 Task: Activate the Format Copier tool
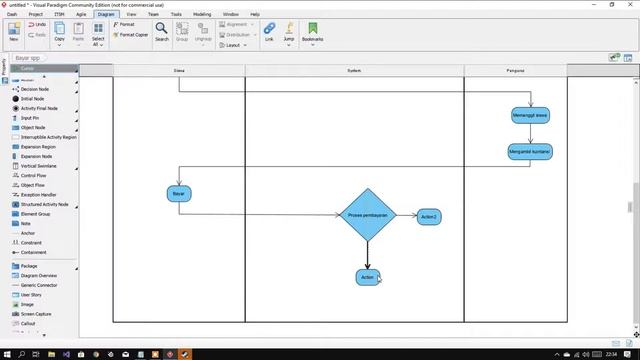pyautogui.click(x=131, y=35)
